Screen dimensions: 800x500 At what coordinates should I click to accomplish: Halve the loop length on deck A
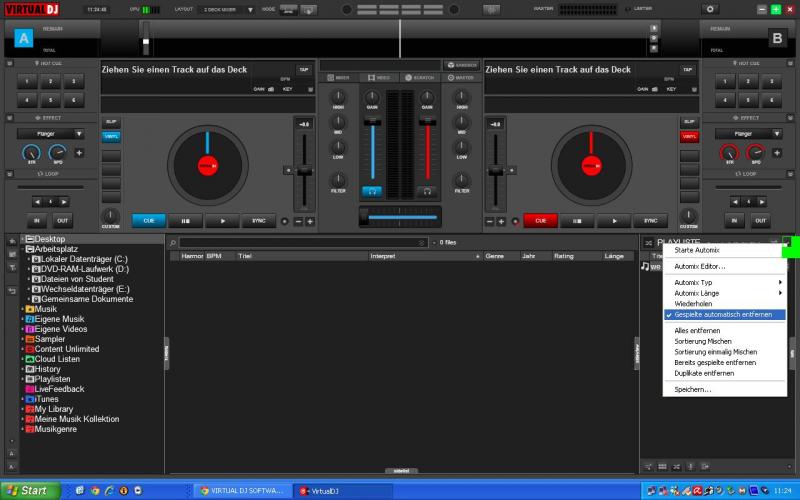click(37, 202)
